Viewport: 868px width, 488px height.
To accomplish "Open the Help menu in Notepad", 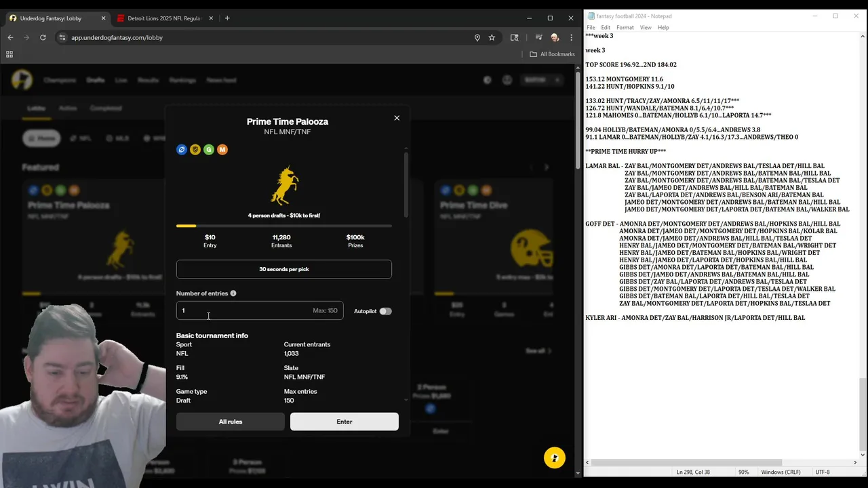I will tap(663, 28).
